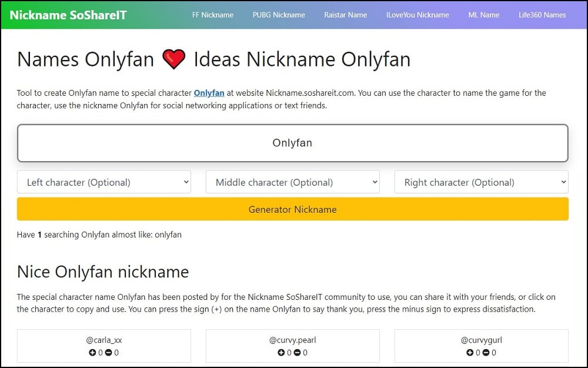
Task: Expand the Right character dropdown
Action: tap(481, 182)
